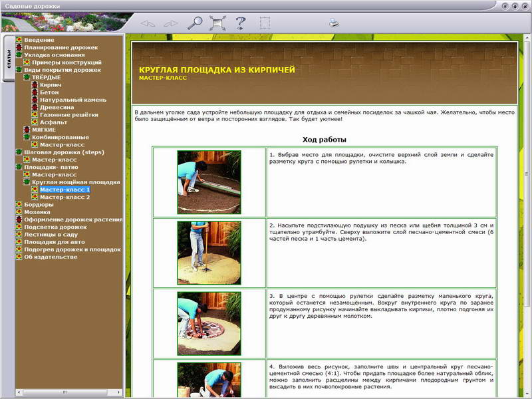Toggle full-screen view with the expand arrows icon

coord(217,23)
